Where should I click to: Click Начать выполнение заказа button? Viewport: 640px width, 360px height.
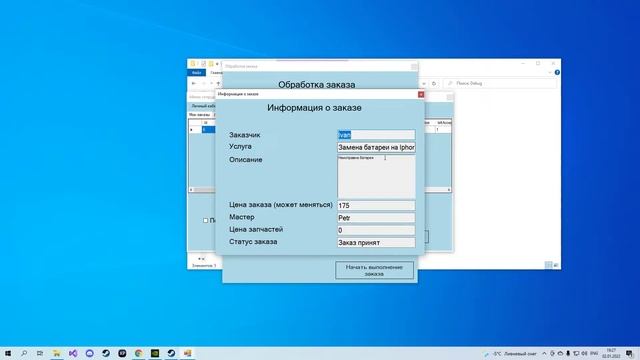coord(374,270)
